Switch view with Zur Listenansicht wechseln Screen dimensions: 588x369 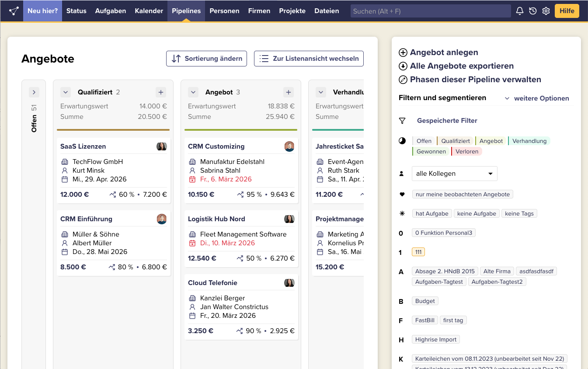coord(309,58)
